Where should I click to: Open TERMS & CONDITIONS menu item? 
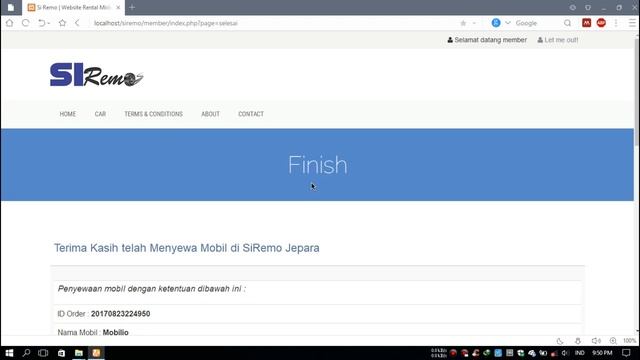[153, 114]
